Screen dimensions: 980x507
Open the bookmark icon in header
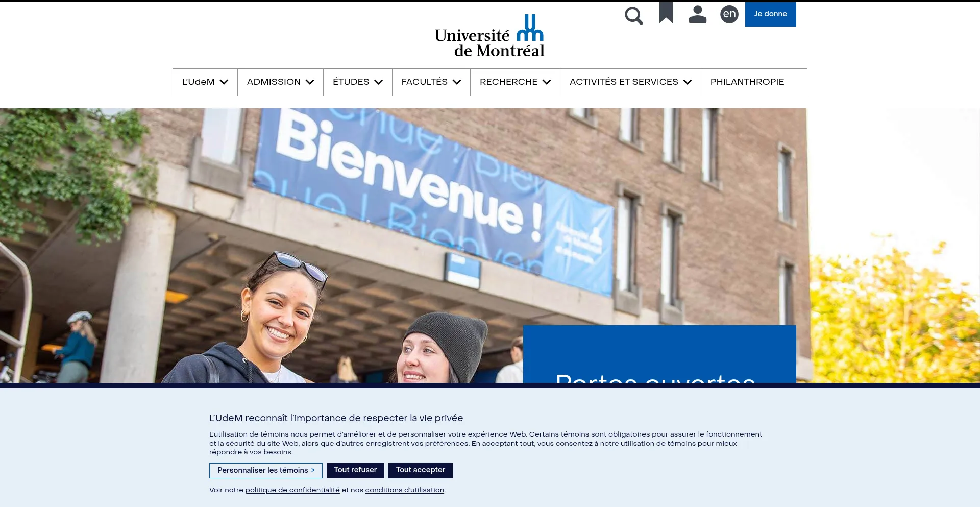666,13
